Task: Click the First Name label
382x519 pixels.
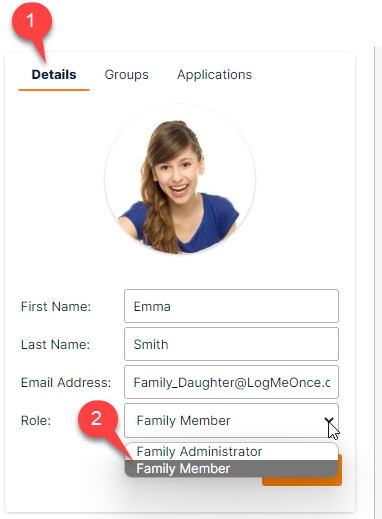Action: pyautogui.click(x=56, y=306)
